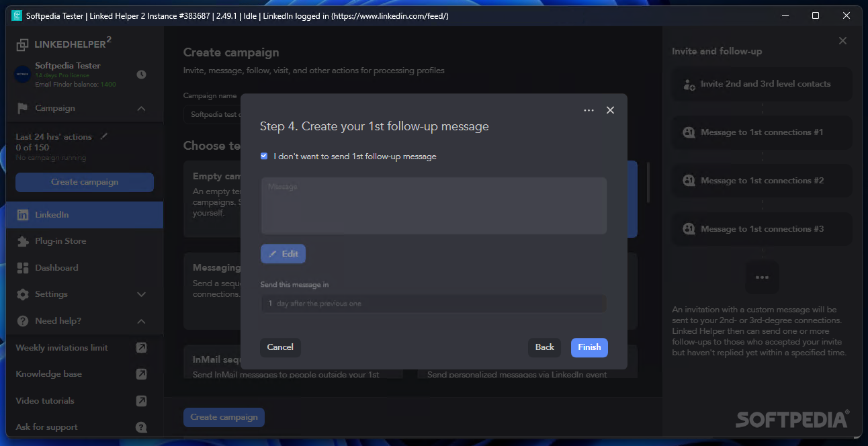This screenshot has height=446, width=868.
Task: Select Message to 1st connections #1 step
Action: tap(762, 133)
